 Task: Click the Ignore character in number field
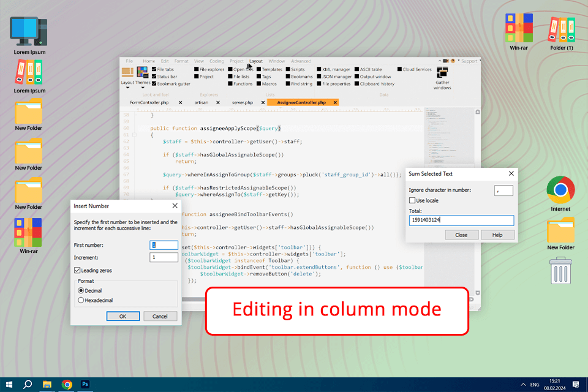tap(503, 190)
